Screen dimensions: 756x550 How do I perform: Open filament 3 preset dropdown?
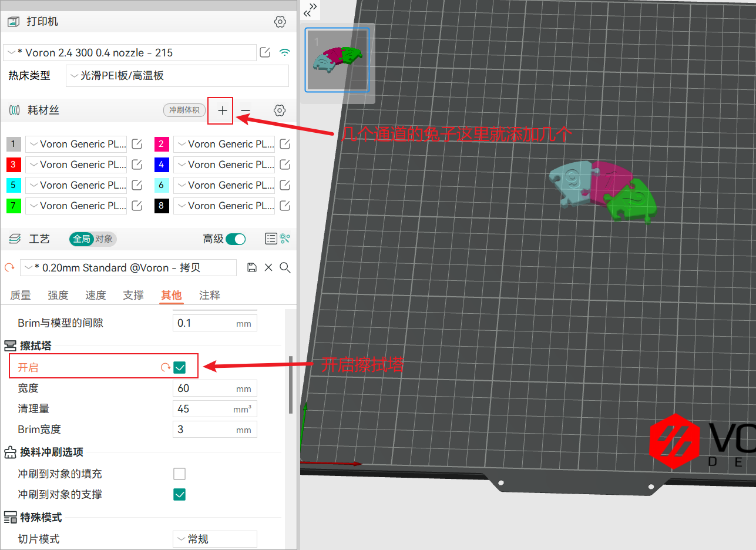(76, 165)
